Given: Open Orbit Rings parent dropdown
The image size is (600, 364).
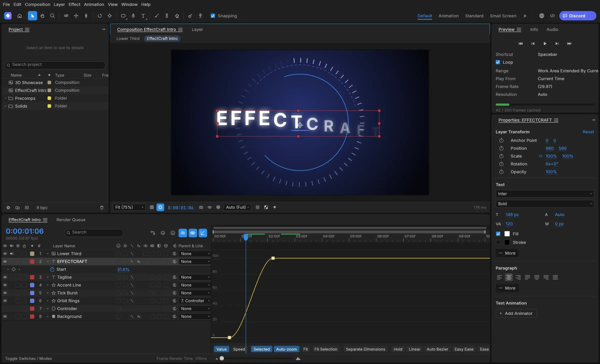Looking at the screenshot, I should (x=194, y=301).
